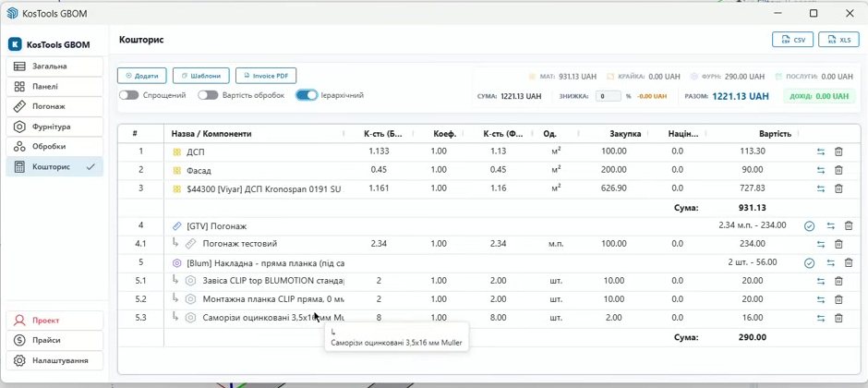Open the Шаблони templates button
868x388 pixels.
(200, 76)
